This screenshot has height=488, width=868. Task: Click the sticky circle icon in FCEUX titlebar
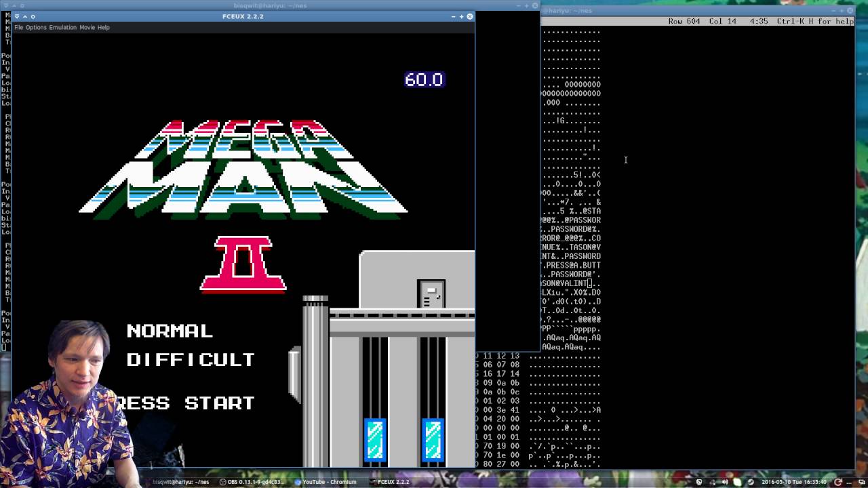pos(33,16)
